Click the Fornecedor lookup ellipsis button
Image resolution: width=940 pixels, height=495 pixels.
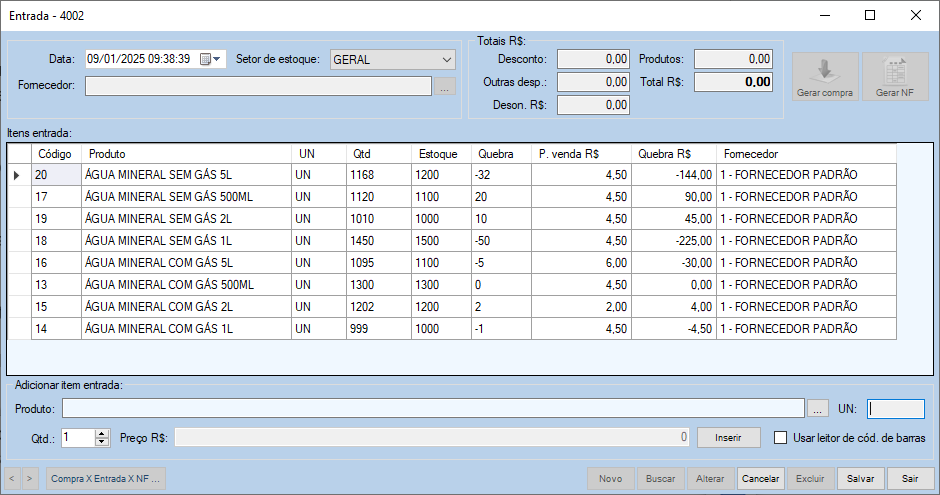(x=445, y=86)
